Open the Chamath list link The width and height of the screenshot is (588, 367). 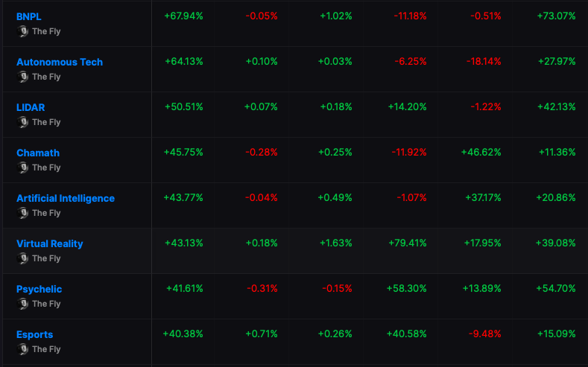click(38, 153)
